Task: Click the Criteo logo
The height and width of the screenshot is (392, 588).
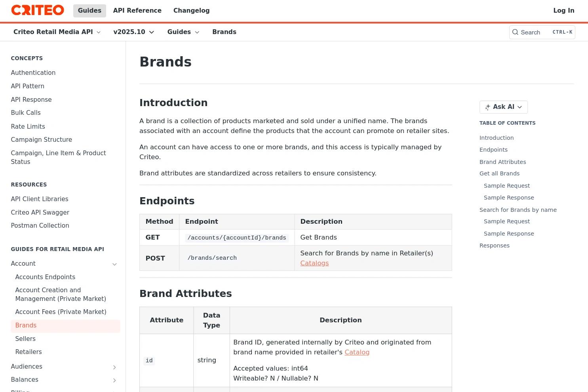Action: 38,10
